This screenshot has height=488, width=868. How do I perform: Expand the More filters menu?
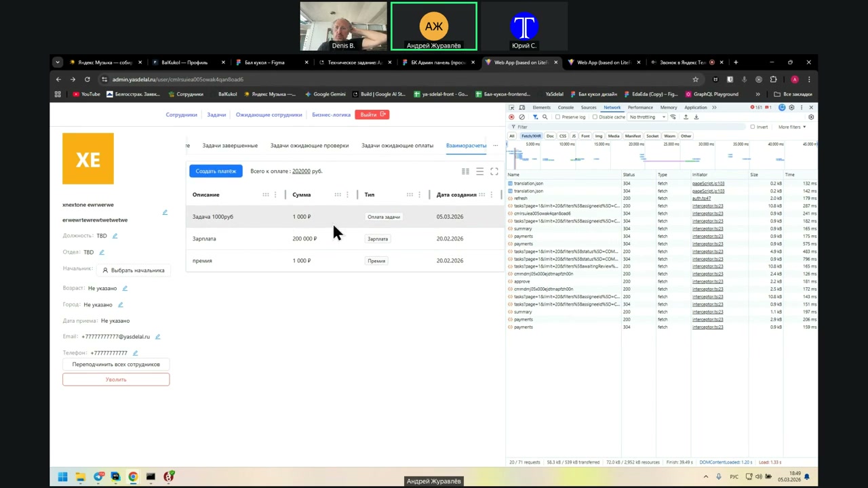click(791, 127)
